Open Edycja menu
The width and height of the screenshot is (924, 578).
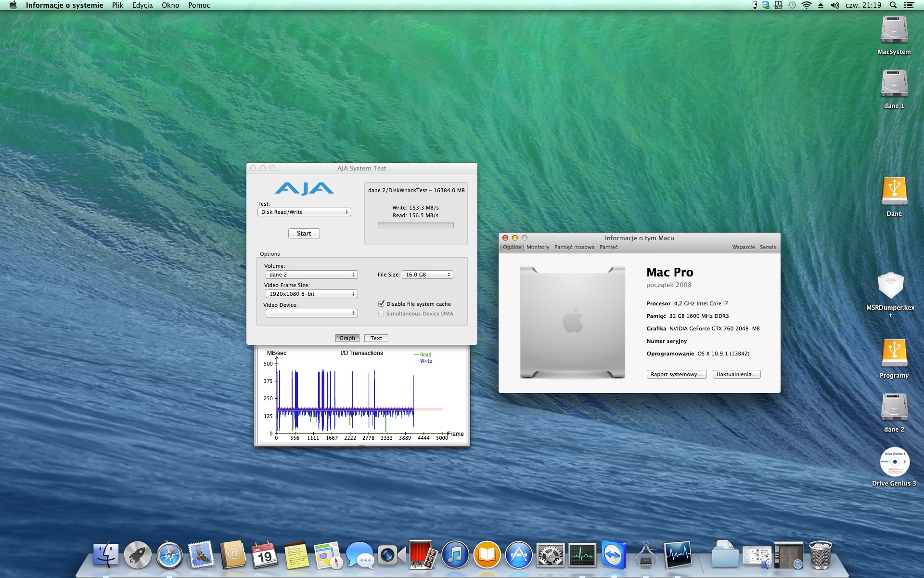click(x=142, y=5)
